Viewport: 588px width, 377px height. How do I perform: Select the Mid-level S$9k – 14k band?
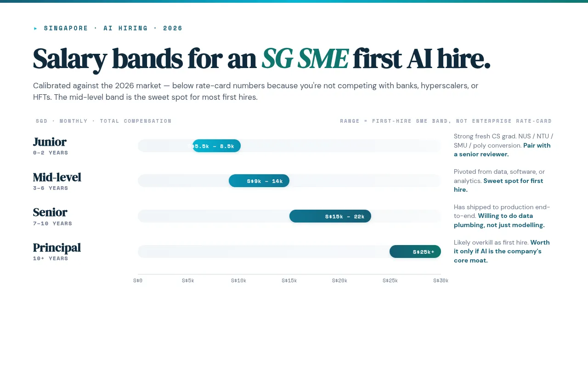[259, 181]
